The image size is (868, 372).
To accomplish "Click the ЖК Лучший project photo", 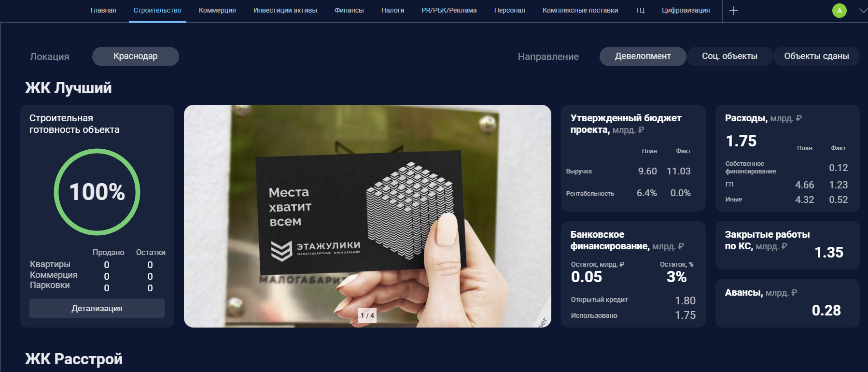I will [367, 216].
